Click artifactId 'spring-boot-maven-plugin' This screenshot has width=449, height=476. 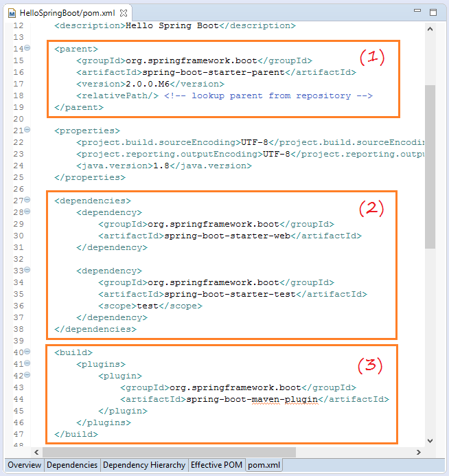click(x=252, y=400)
